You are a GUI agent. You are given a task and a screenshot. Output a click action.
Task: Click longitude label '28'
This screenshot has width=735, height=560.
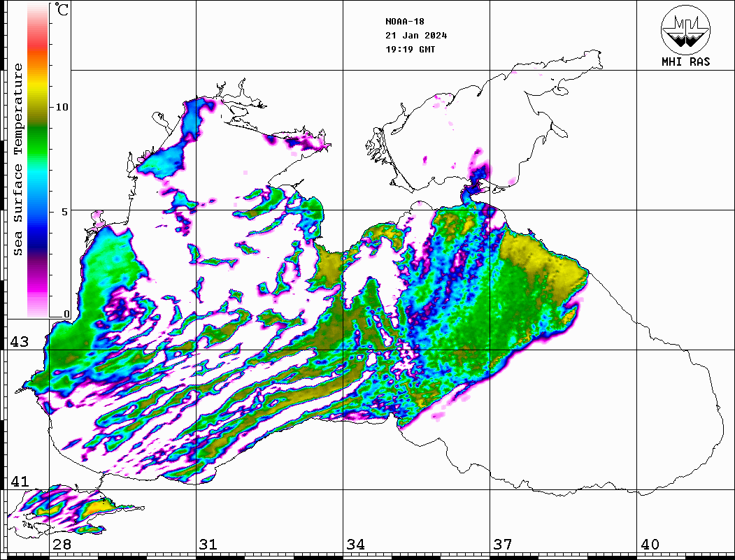pos(62,545)
